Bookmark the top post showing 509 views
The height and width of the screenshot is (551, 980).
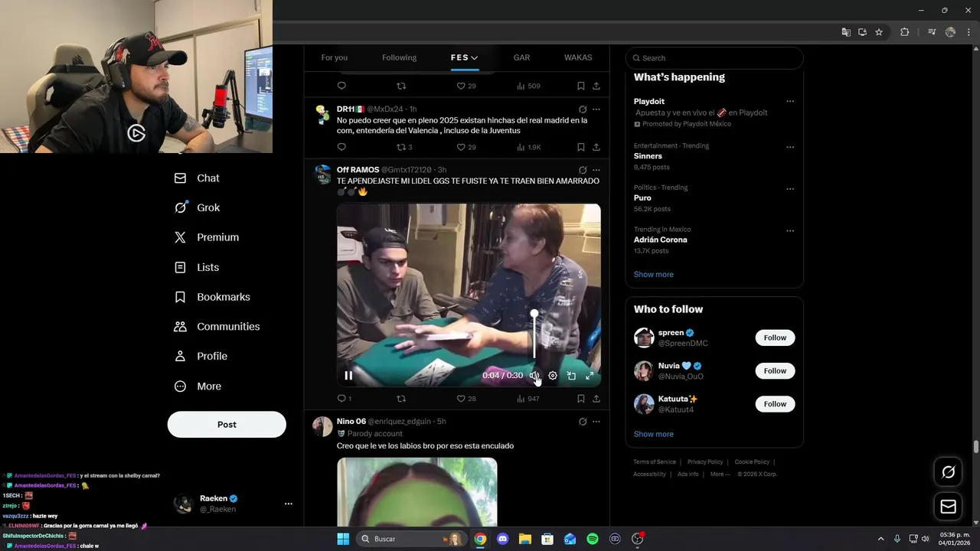(581, 86)
